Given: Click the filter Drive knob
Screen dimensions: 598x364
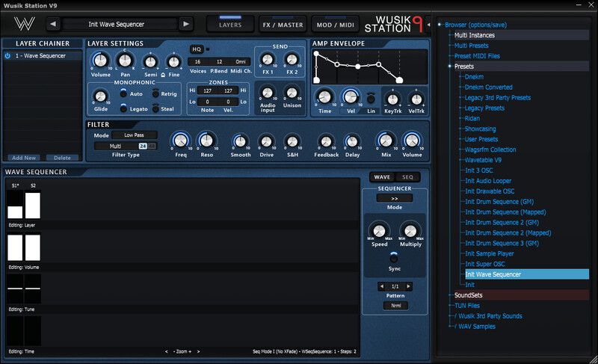Looking at the screenshot, I should pyautogui.click(x=266, y=142).
